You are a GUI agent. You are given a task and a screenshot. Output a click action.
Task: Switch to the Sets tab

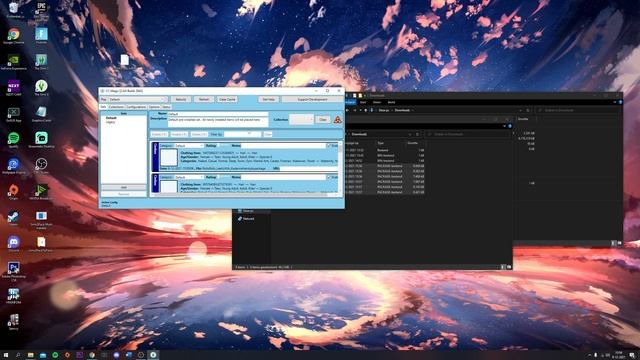(x=103, y=107)
